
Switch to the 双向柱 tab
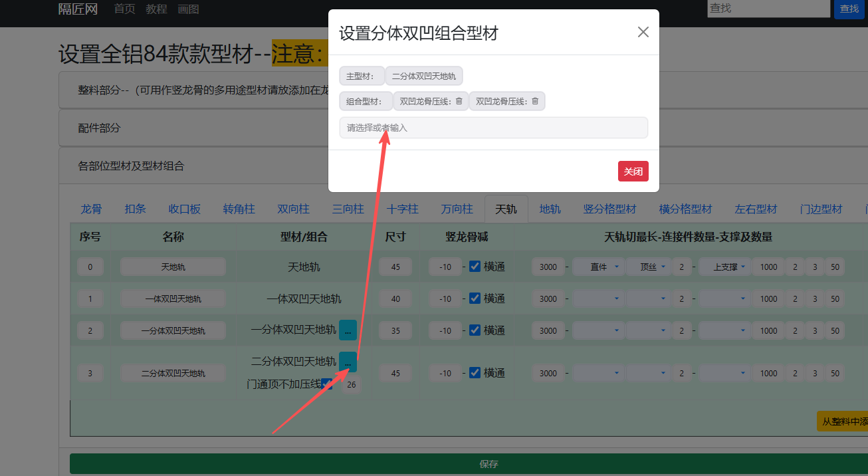pyautogui.click(x=293, y=209)
